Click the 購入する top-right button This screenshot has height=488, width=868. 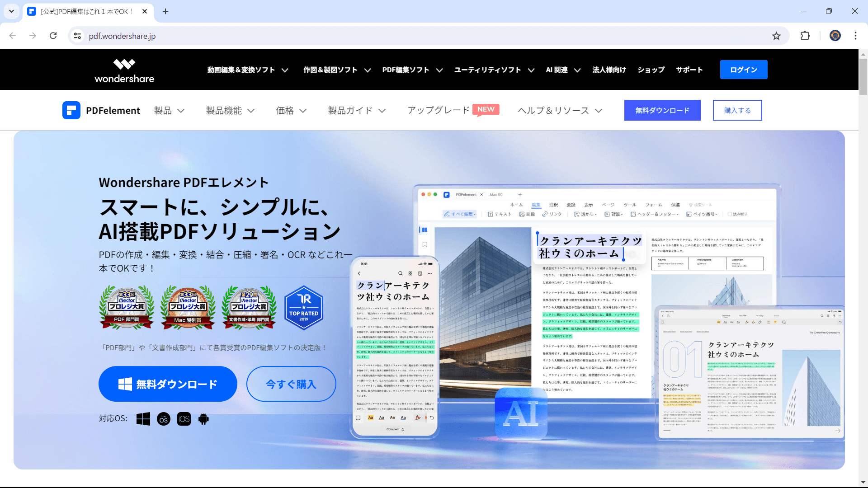point(737,110)
